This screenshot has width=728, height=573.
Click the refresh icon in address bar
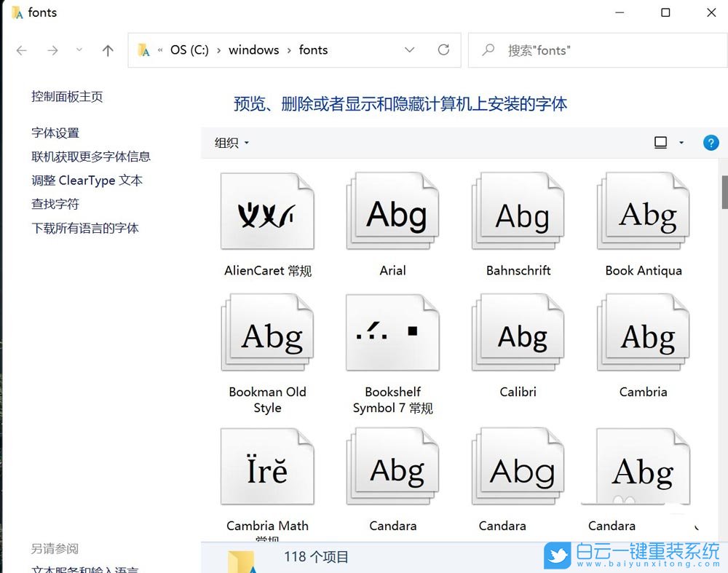[444, 50]
